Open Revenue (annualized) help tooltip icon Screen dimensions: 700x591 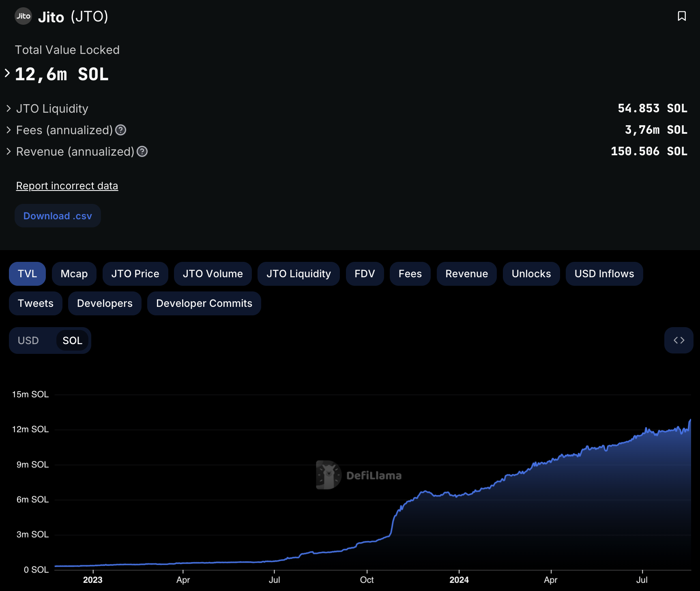pyautogui.click(x=142, y=152)
